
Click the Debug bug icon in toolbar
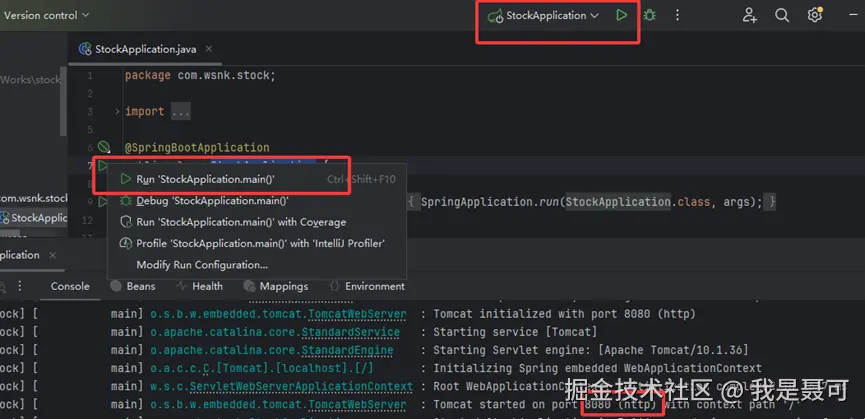[650, 15]
